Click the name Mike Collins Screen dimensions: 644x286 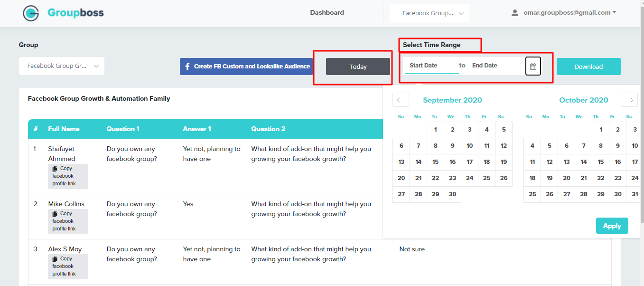point(66,204)
